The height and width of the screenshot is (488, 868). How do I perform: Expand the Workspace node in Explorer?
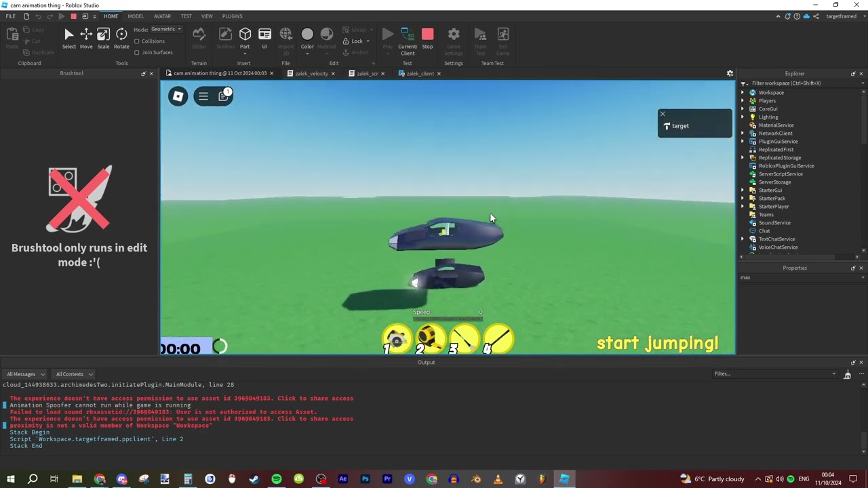coord(743,93)
